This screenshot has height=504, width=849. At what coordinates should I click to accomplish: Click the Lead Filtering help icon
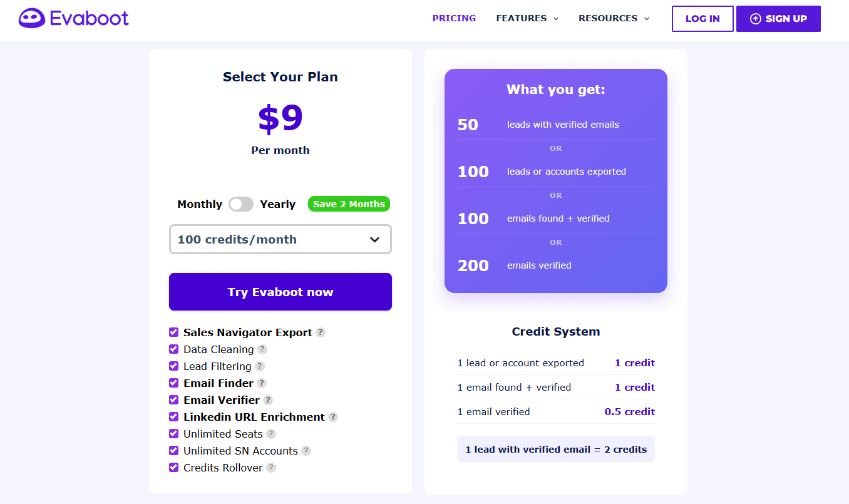click(260, 366)
